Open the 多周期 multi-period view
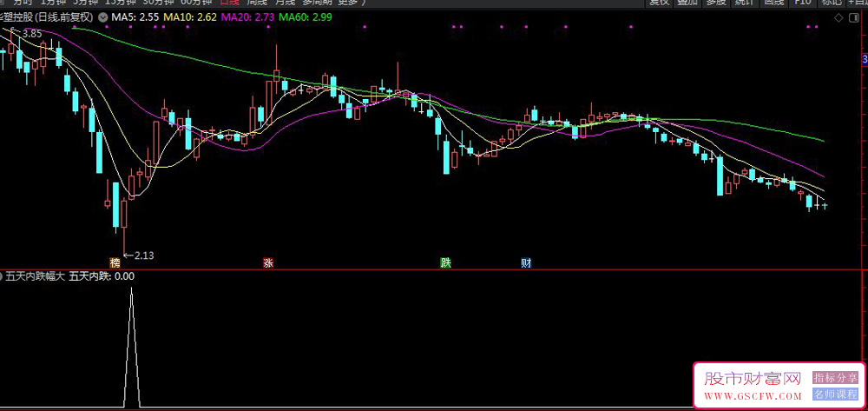Screen dimensions: 868x411 (x=317, y=3)
